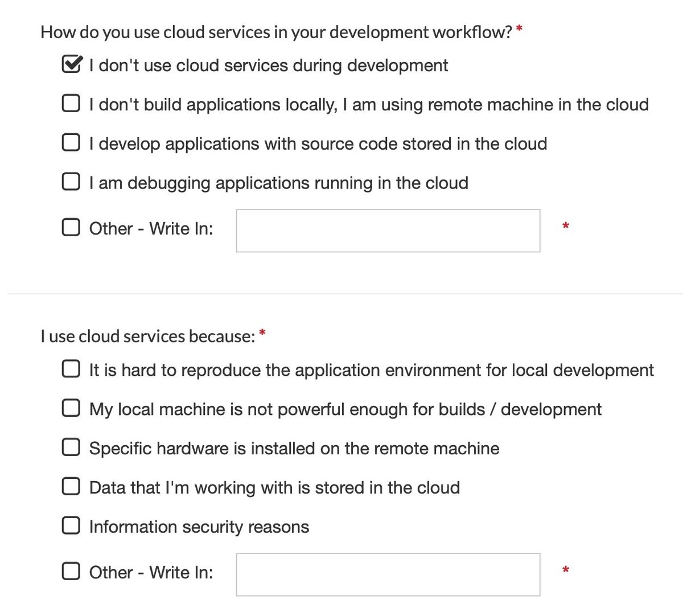
Task: Check "Information security reasons" option
Action: coord(71,527)
